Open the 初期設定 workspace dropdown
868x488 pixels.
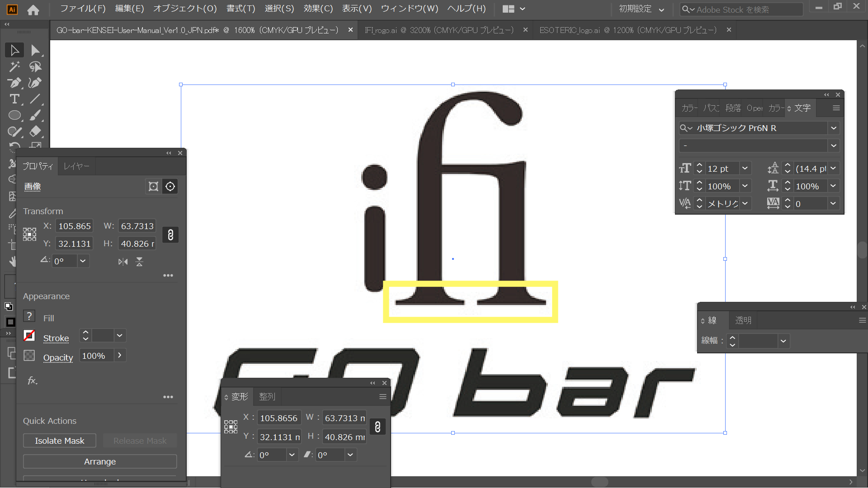coord(642,9)
